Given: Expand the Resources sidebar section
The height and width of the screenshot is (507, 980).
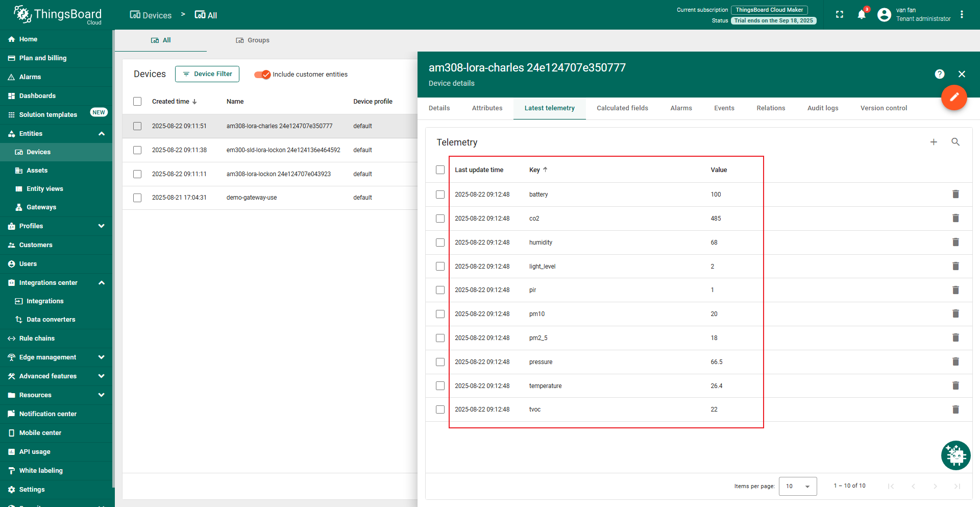Looking at the screenshot, I should [x=102, y=395].
